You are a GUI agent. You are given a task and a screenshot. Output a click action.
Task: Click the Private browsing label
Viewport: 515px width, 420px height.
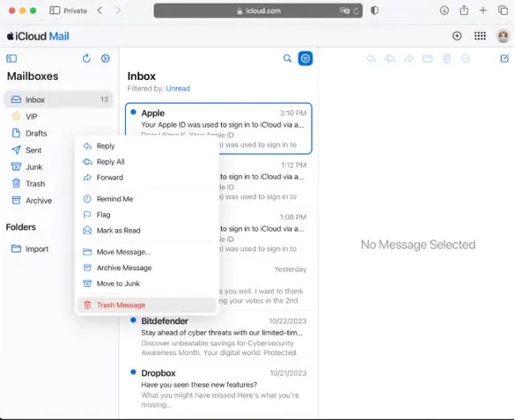tap(75, 11)
